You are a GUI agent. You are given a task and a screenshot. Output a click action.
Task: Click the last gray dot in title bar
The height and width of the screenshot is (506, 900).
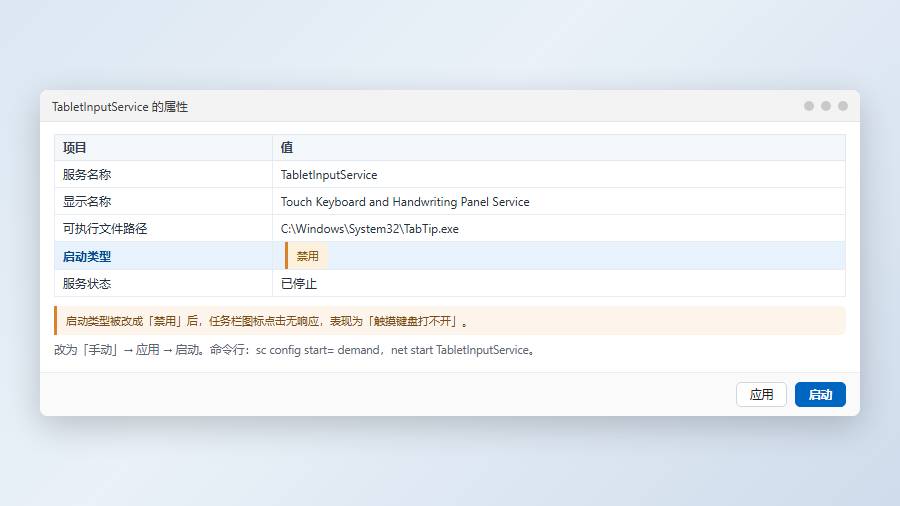pyautogui.click(x=843, y=106)
